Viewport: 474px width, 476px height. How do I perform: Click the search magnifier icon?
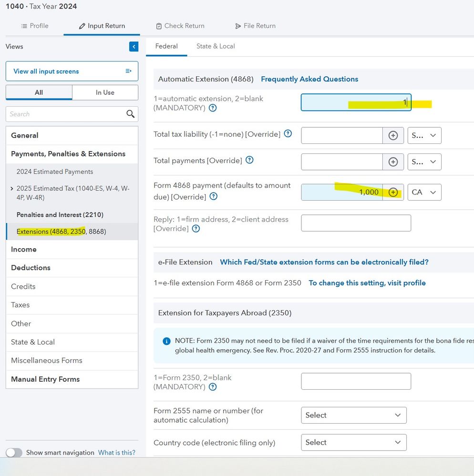click(130, 114)
